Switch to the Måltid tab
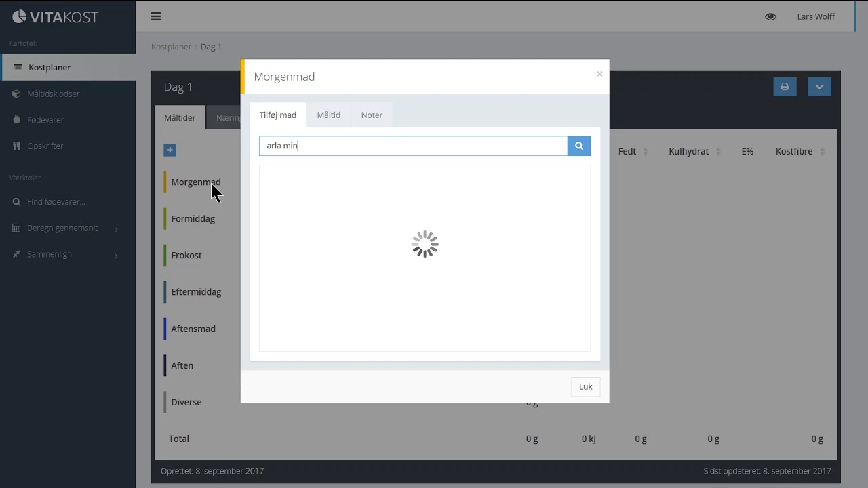 pos(328,115)
